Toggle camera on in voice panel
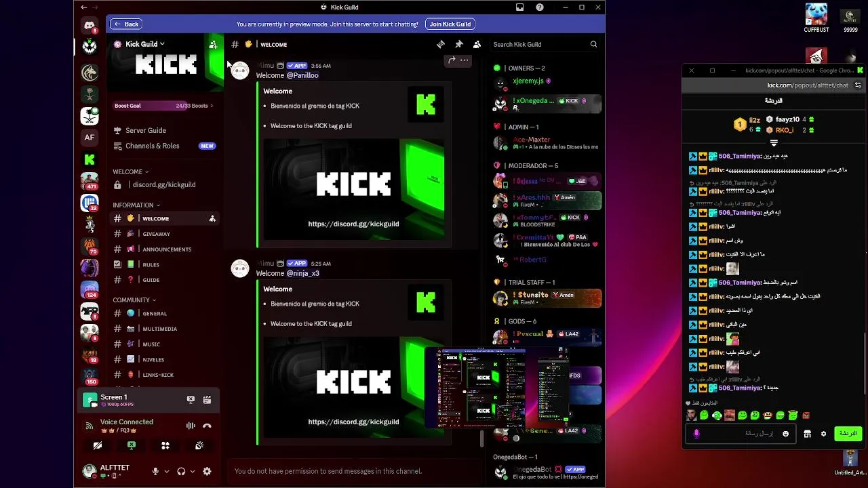 98,445
